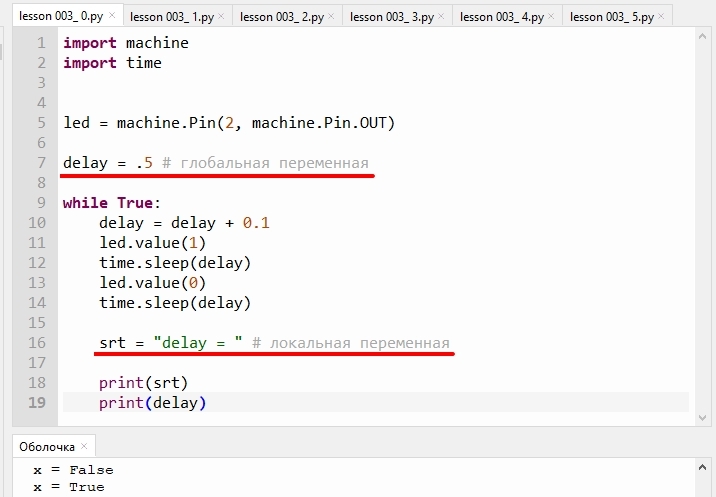Screen dimensions: 716x497
Task: Click shell panel scrollbar up arrow
Action: [x=702, y=467]
